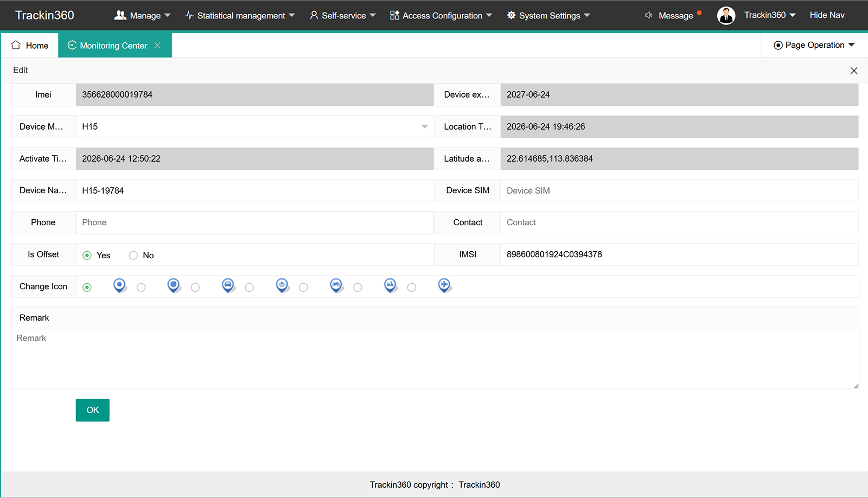
Task: Click the Phone input field
Action: (x=254, y=222)
